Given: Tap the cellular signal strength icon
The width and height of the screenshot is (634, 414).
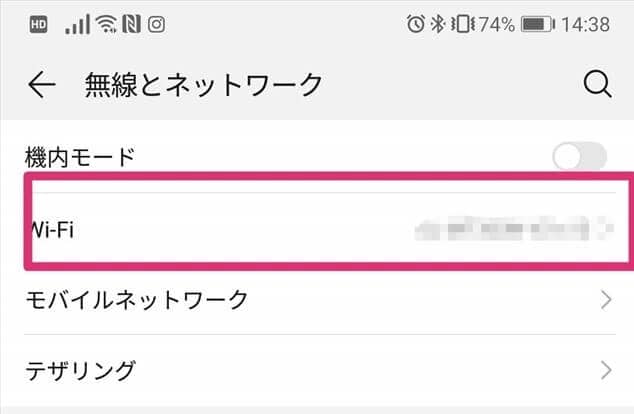Looking at the screenshot, I should coord(76,24).
